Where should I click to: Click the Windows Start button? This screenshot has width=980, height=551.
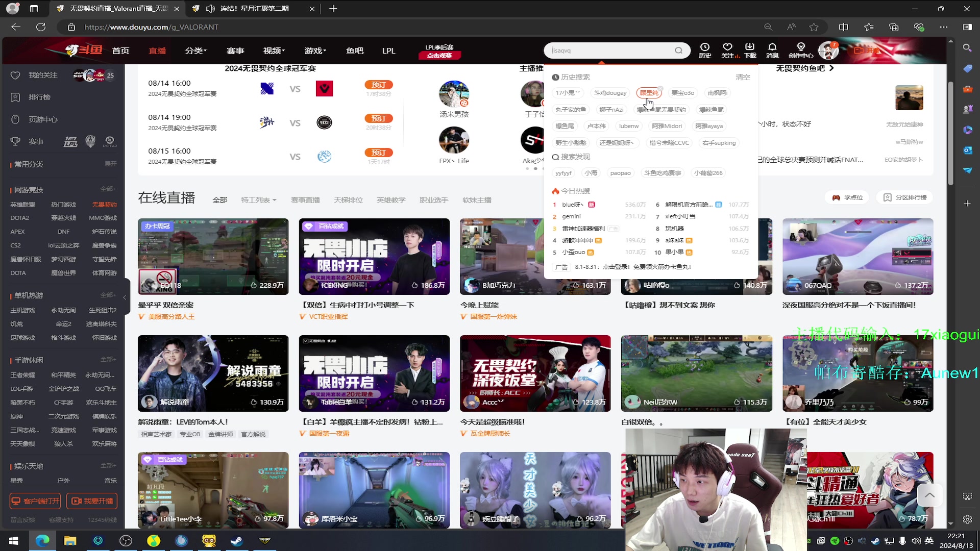point(14,540)
